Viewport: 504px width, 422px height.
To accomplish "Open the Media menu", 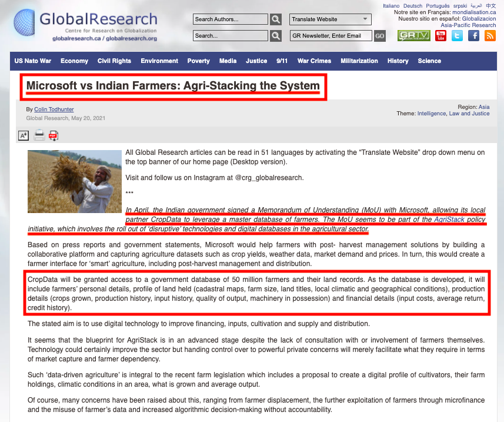I will point(228,61).
